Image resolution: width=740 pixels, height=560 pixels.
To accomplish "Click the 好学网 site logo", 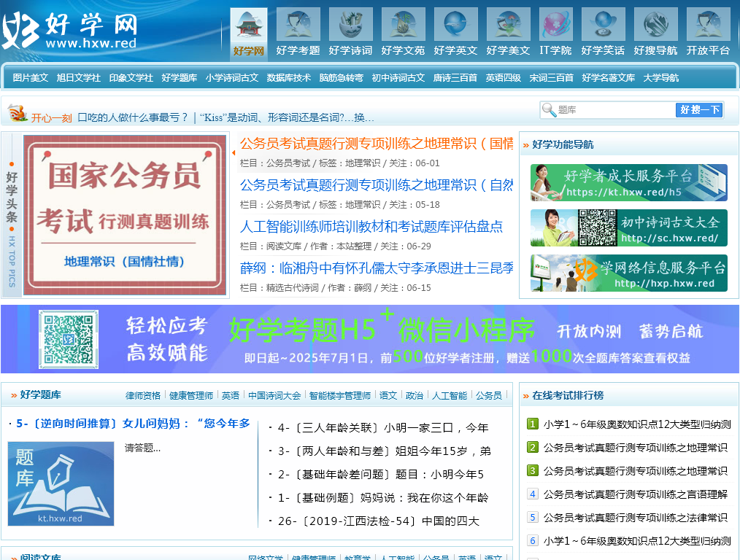I will tap(70, 31).
